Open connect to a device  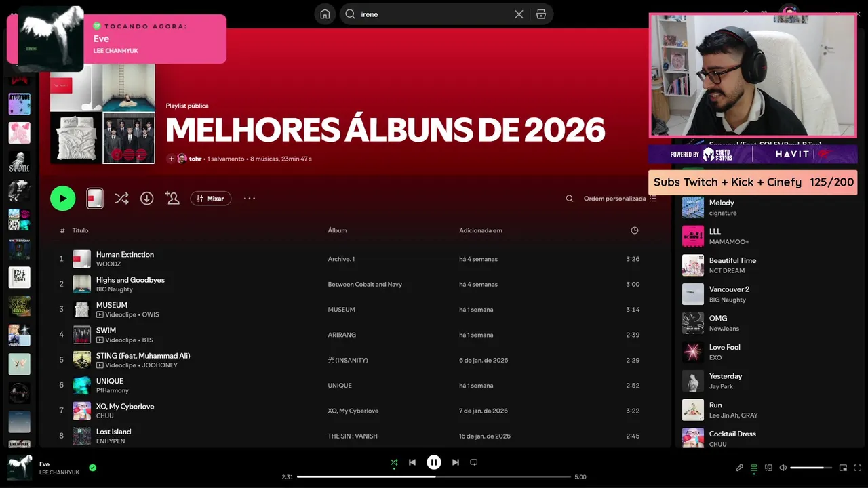(x=768, y=468)
